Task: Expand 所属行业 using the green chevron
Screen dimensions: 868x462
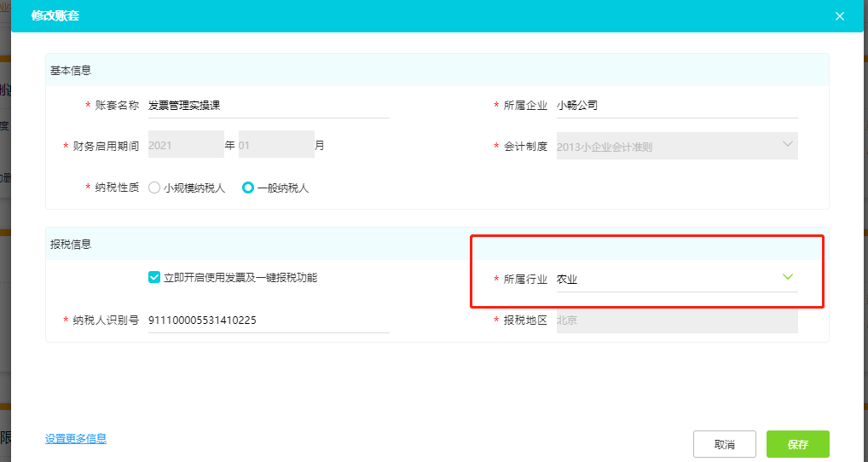Action: click(x=787, y=277)
